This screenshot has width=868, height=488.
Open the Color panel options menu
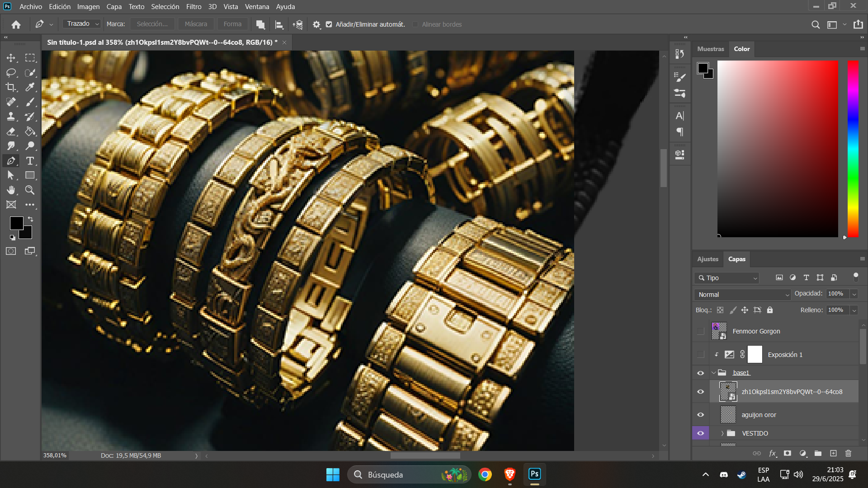(862, 49)
